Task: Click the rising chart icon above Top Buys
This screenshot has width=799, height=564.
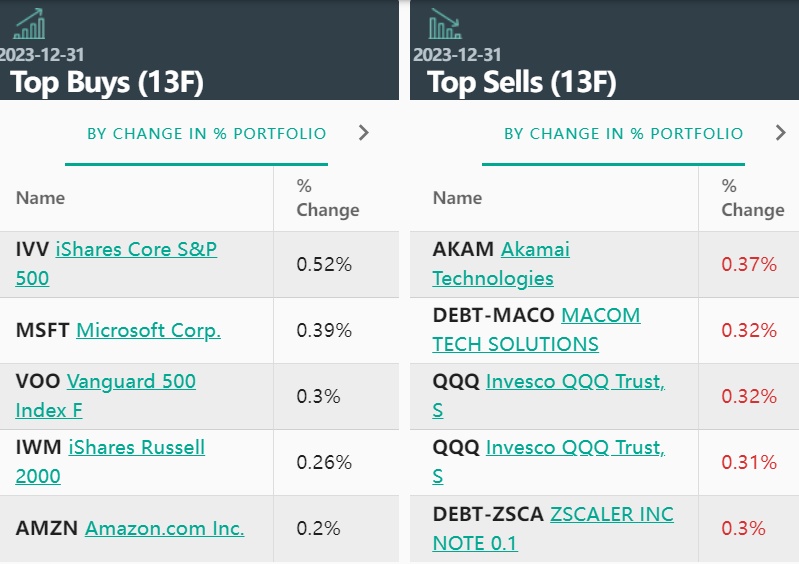Action: pos(29,24)
